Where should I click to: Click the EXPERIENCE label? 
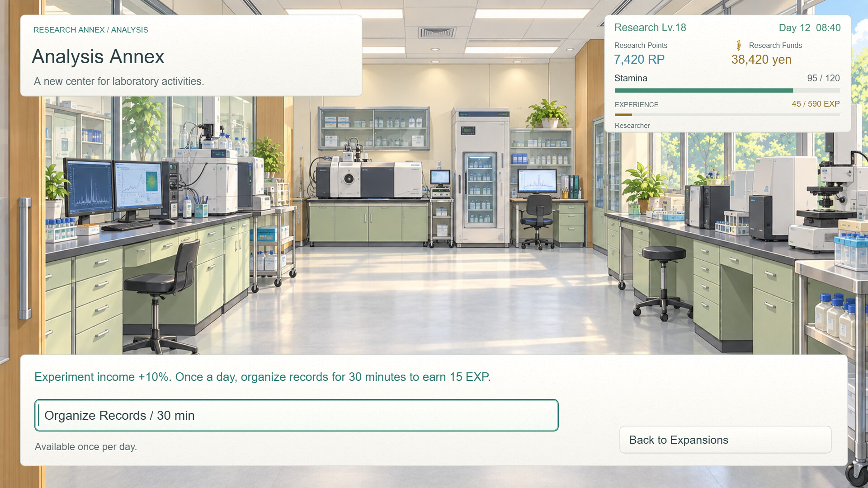(637, 105)
